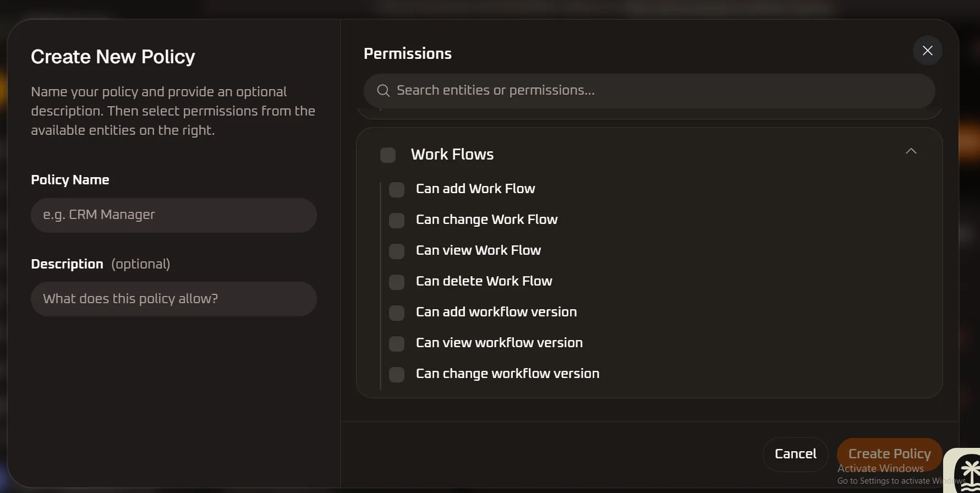980x493 pixels.
Task: Enable Can add workflow version checkbox
Action: click(x=397, y=313)
